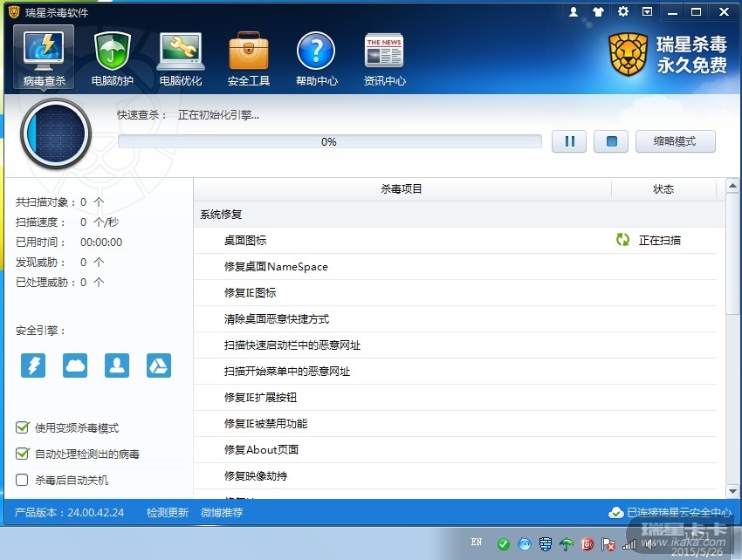This screenshot has width=742, height=560.
Task: Click the scan list scrollbar thumb
Action: [x=732, y=254]
